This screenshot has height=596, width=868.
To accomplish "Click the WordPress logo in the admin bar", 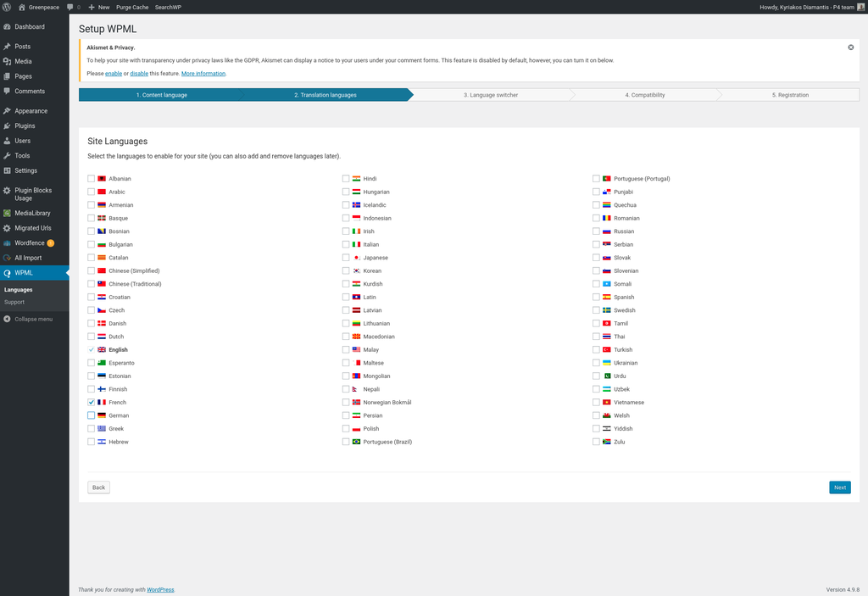I will coord(7,7).
